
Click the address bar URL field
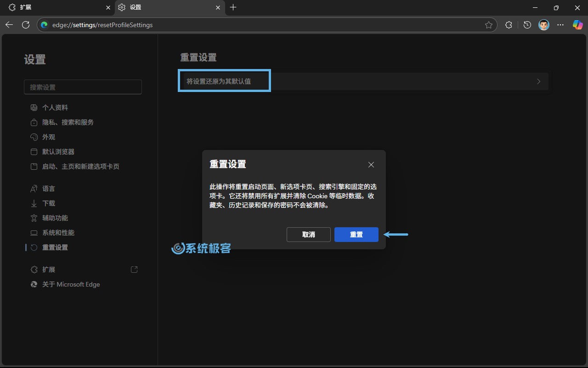point(266,25)
